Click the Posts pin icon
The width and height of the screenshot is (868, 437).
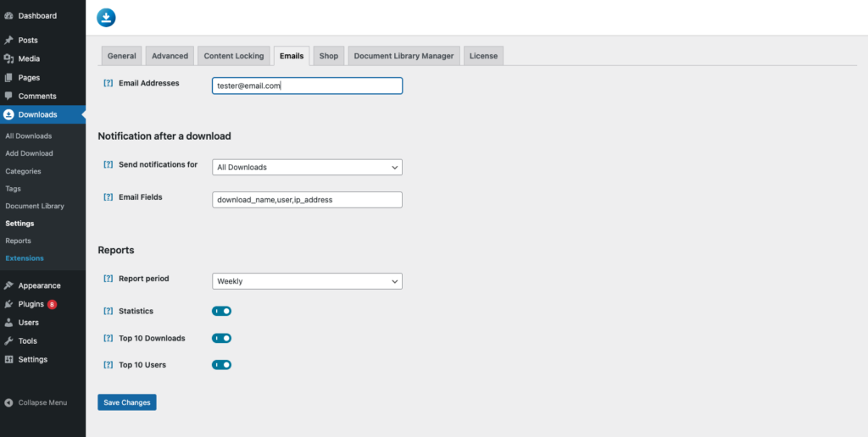point(8,40)
